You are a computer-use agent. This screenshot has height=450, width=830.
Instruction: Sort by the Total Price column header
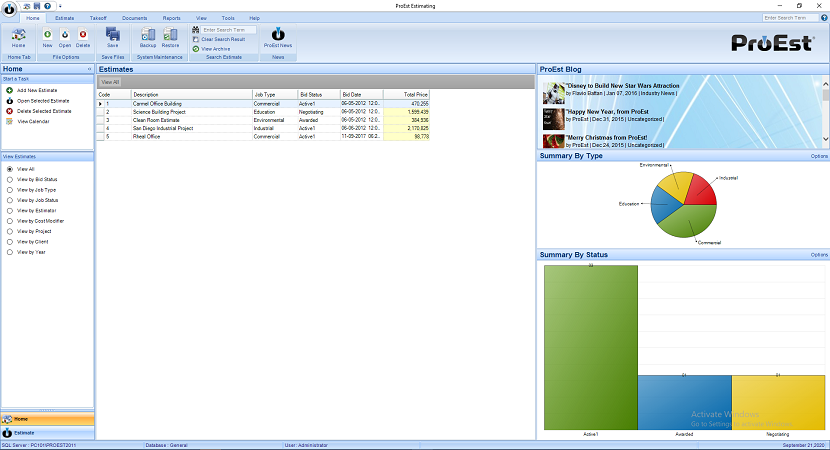(406, 94)
